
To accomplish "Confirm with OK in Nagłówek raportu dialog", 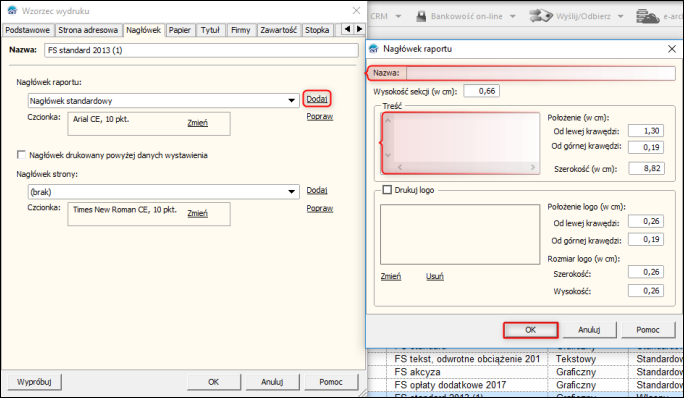I will click(x=530, y=330).
